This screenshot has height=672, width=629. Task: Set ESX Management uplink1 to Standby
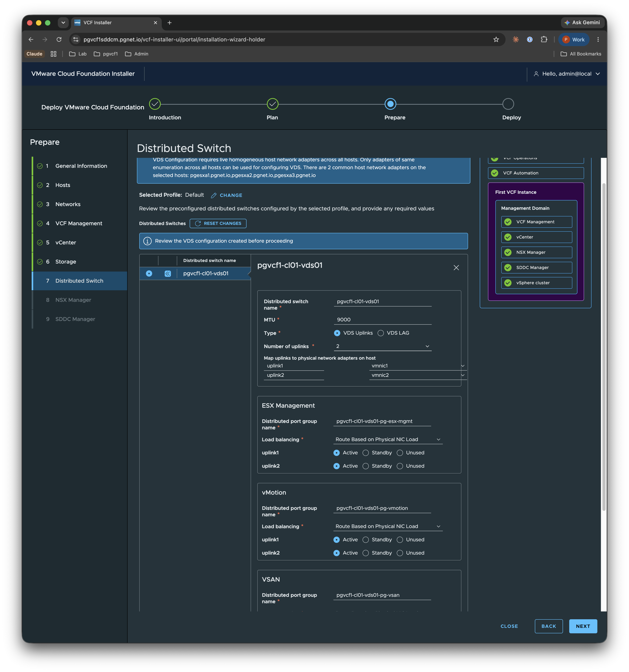(365, 453)
